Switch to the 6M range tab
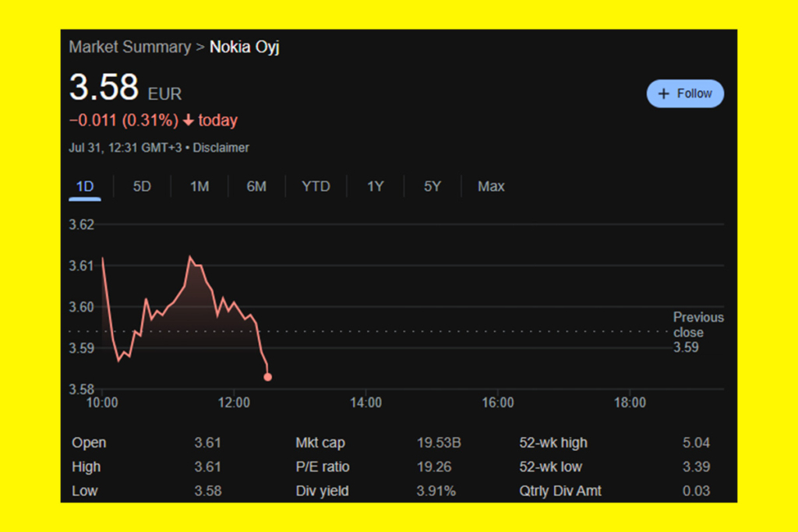 point(256,186)
